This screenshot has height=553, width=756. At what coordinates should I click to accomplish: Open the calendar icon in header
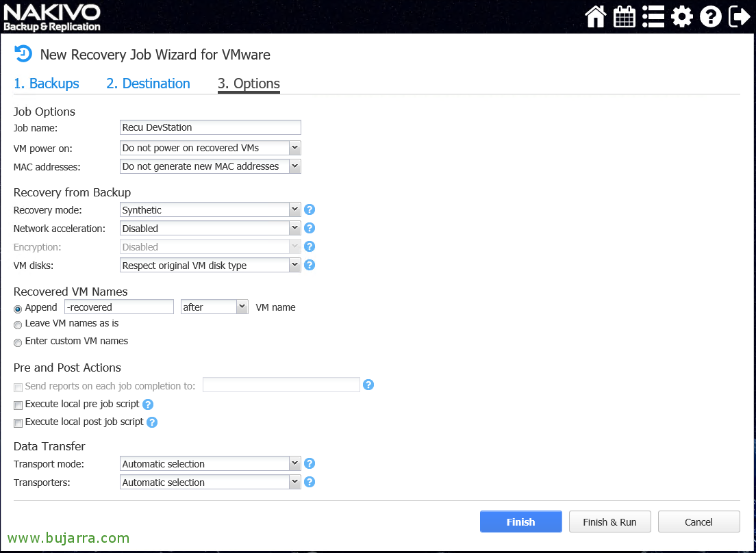[x=624, y=17]
